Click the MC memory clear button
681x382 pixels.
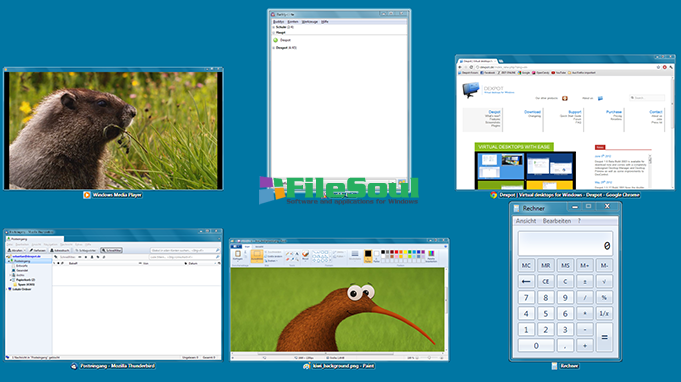(x=526, y=265)
